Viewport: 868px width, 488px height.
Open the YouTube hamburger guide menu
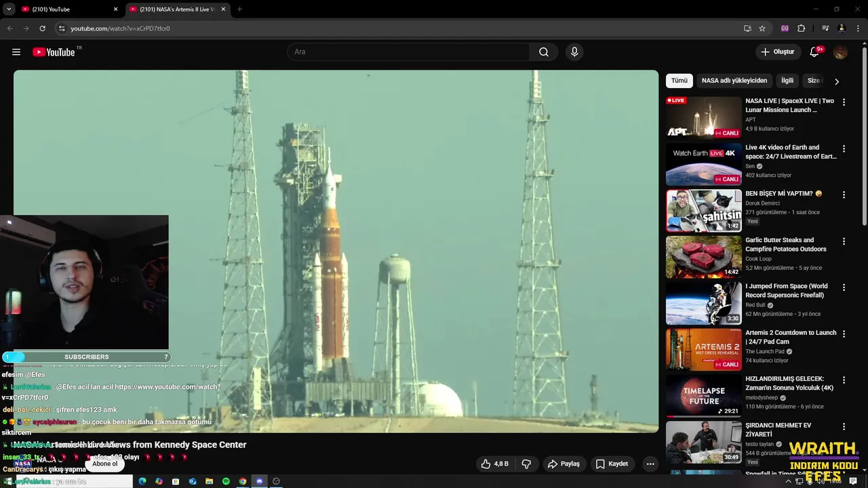16,52
